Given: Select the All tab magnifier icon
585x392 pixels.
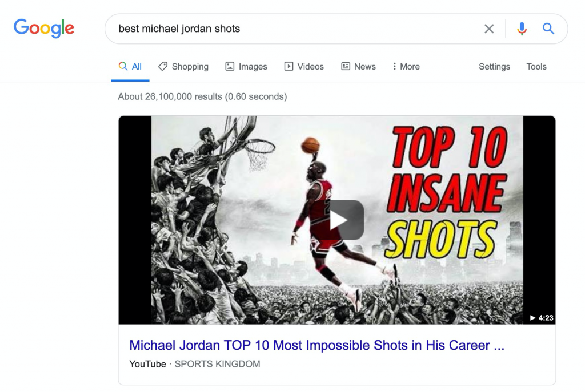Looking at the screenshot, I should [123, 66].
